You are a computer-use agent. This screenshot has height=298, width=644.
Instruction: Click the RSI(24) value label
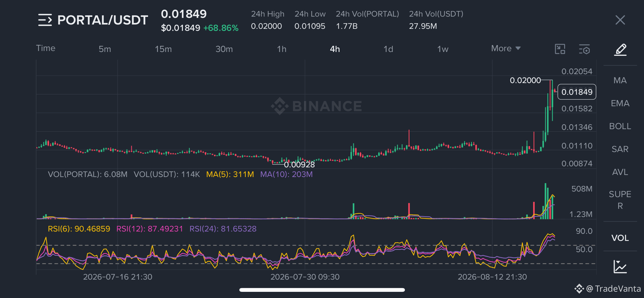pyautogui.click(x=223, y=229)
